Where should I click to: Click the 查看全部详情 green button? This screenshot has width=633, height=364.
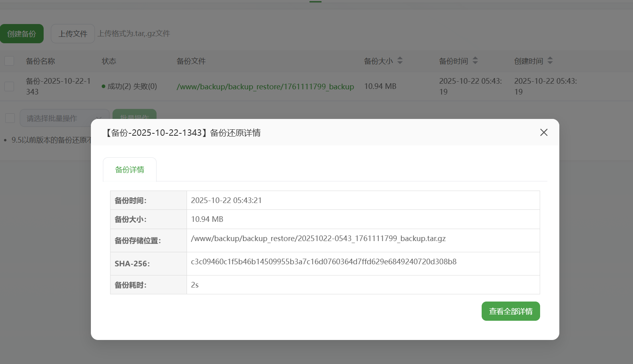pyautogui.click(x=510, y=311)
